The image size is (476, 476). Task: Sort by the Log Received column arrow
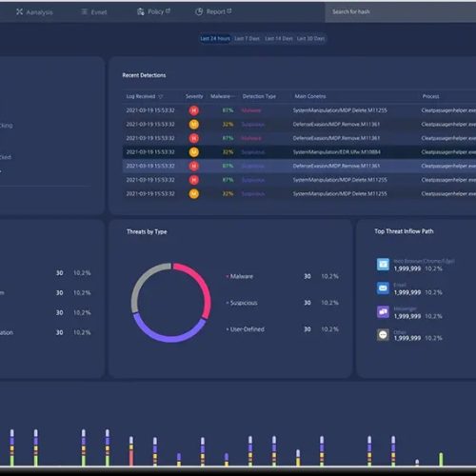point(160,96)
